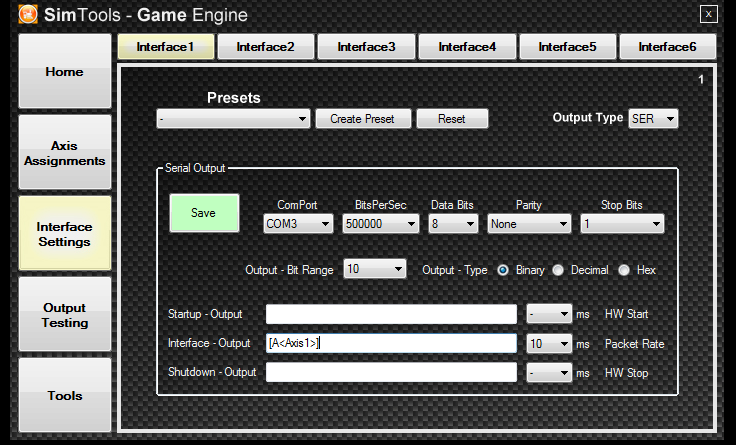Open the Data Bits dropdown
736x445 pixels.
point(453,224)
